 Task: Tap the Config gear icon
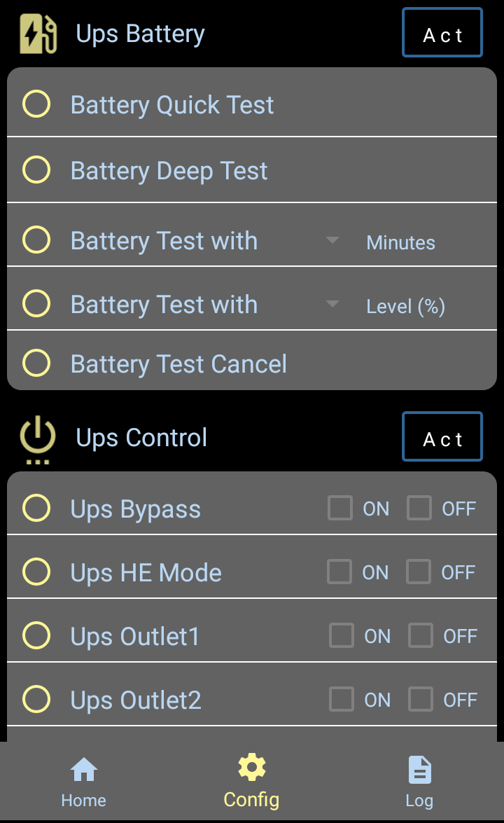[251, 768]
